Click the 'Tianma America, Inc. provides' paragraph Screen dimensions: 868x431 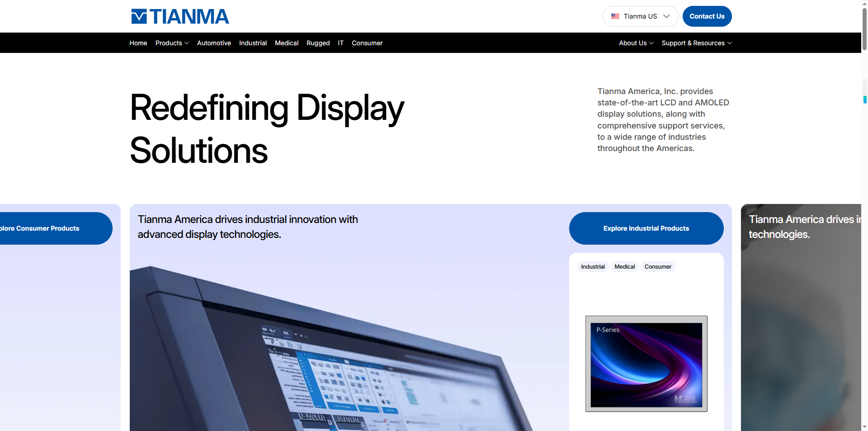tap(663, 120)
